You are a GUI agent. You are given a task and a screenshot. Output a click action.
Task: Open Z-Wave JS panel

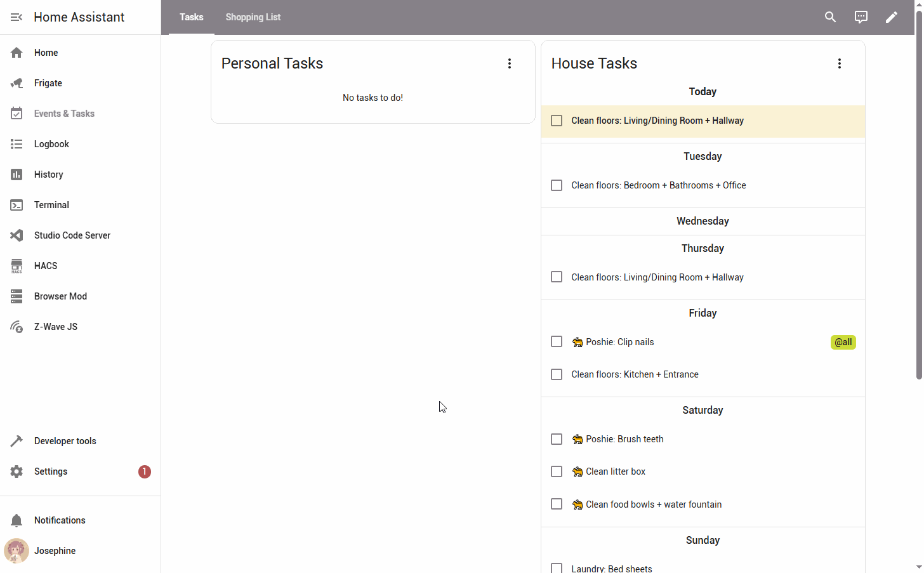pos(56,327)
